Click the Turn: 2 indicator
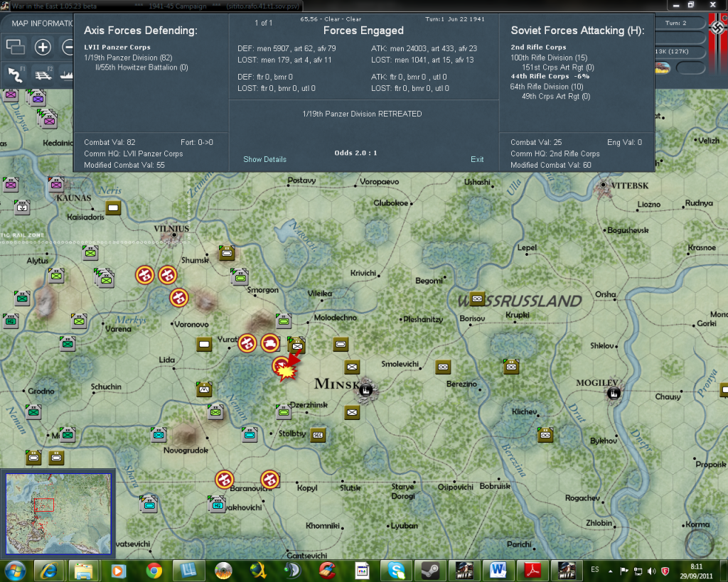This screenshot has width=728, height=582. (x=675, y=23)
